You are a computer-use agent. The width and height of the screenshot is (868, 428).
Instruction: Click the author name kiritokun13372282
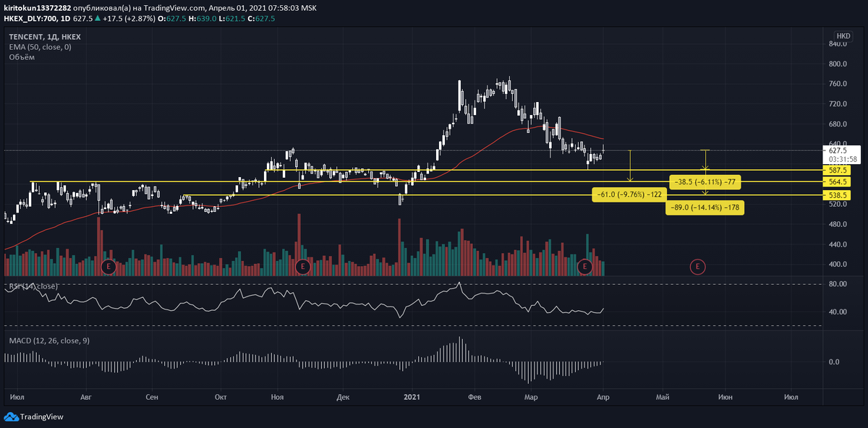coord(38,8)
